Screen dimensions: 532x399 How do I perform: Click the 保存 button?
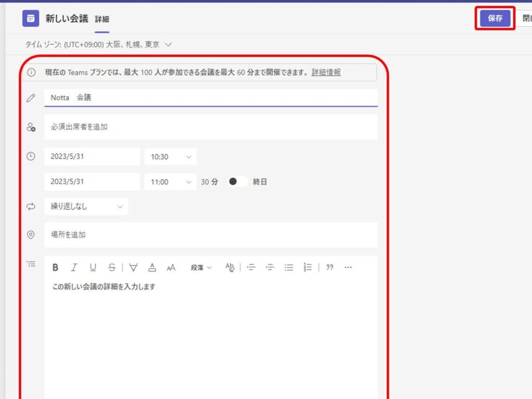(x=495, y=18)
